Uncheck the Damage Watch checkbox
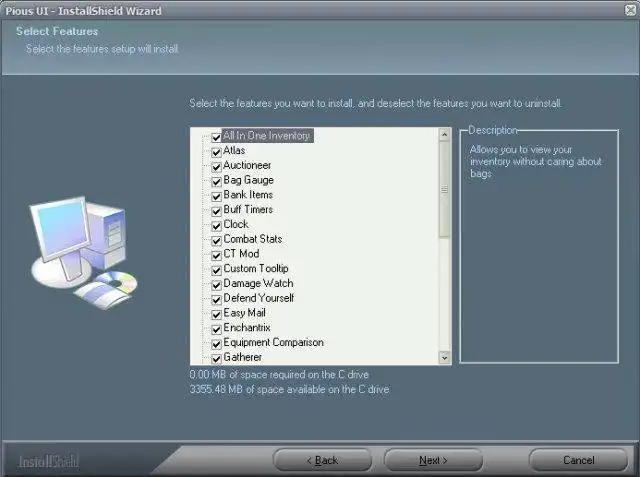 point(216,285)
